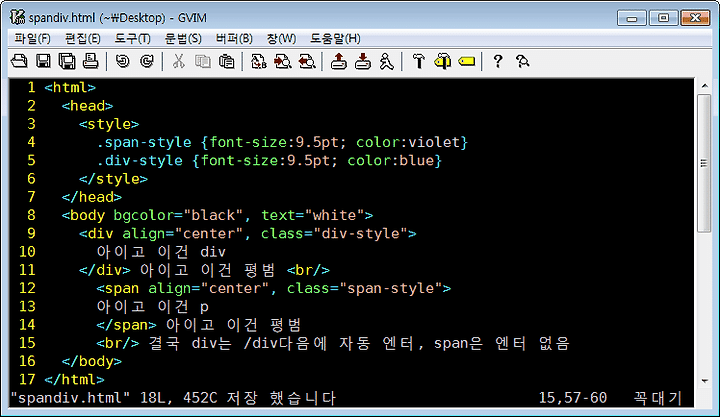The height and width of the screenshot is (417, 720).
Task: Save current session using download-arrow icon
Action: [363, 61]
